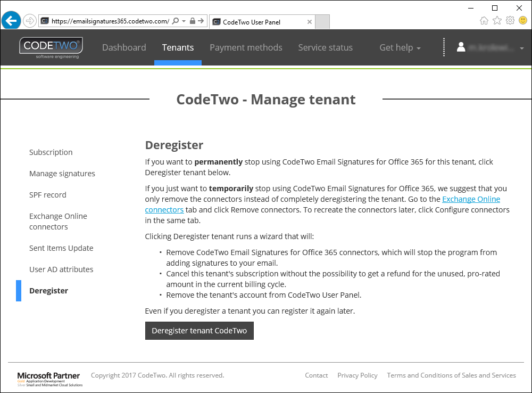Image resolution: width=532 pixels, height=393 pixels.
Task: Open Exchange Online connectors sidebar item
Action: [58, 222]
